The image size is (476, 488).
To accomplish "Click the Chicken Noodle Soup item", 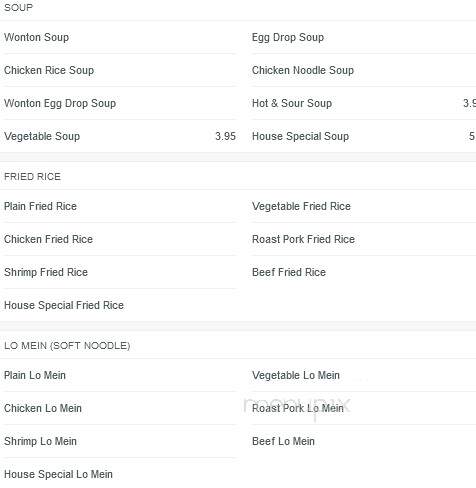I will (x=303, y=70).
